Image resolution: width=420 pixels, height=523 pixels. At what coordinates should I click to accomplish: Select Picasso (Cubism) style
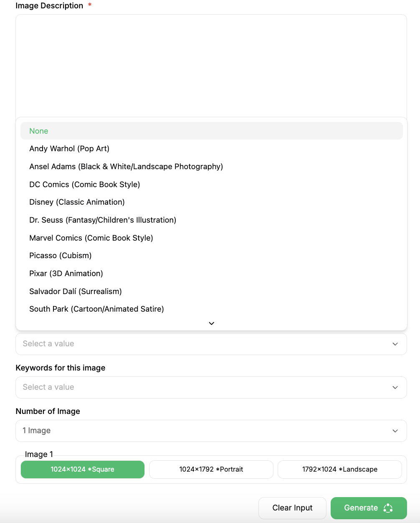pyautogui.click(x=61, y=256)
